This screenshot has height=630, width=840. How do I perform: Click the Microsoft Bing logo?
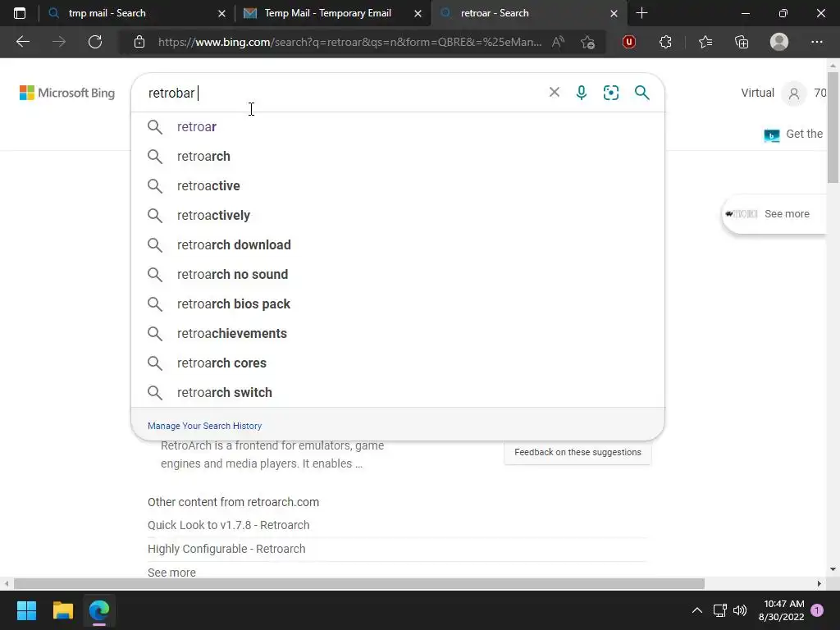point(67,93)
